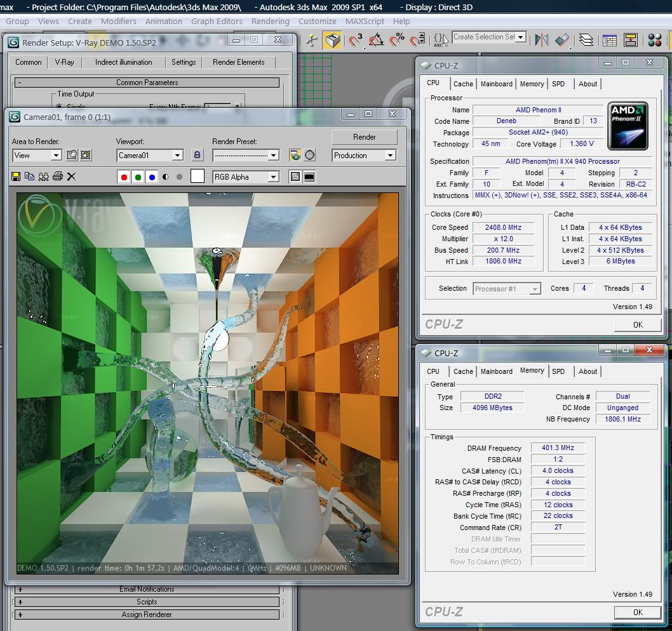Click the Print Image icon
672x631 pixels.
coord(57,176)
